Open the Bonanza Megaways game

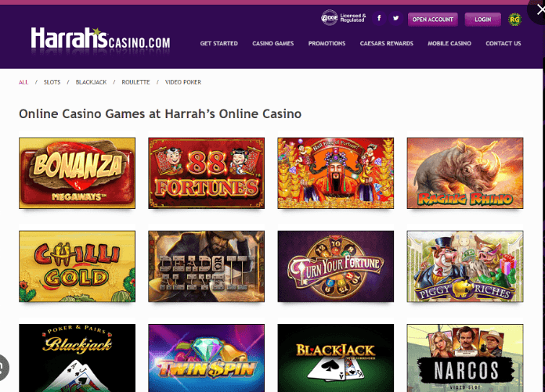78,173
